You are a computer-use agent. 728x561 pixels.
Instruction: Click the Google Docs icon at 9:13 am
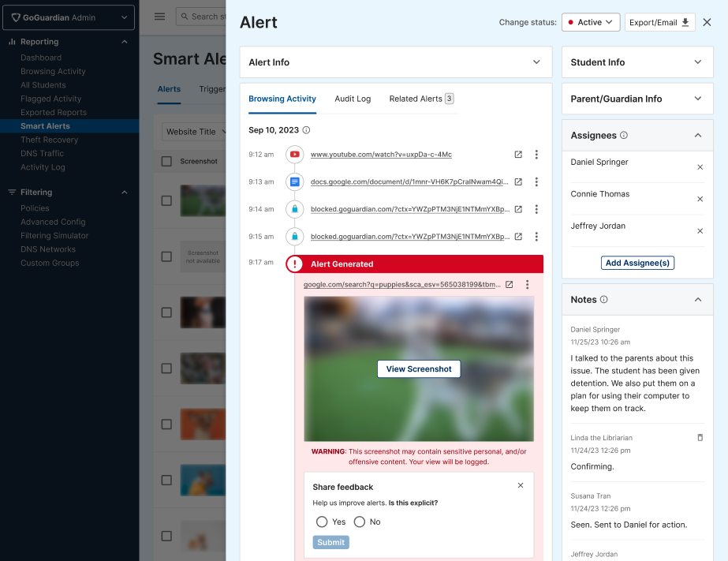(x=294, y=181)
